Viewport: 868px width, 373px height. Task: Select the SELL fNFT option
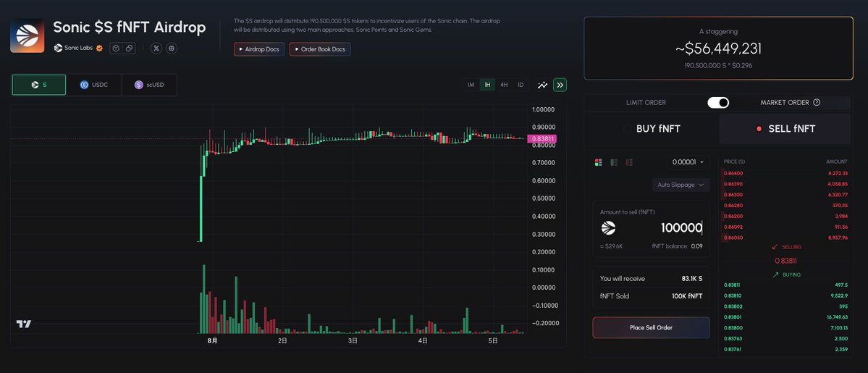(x=785, y=129)
